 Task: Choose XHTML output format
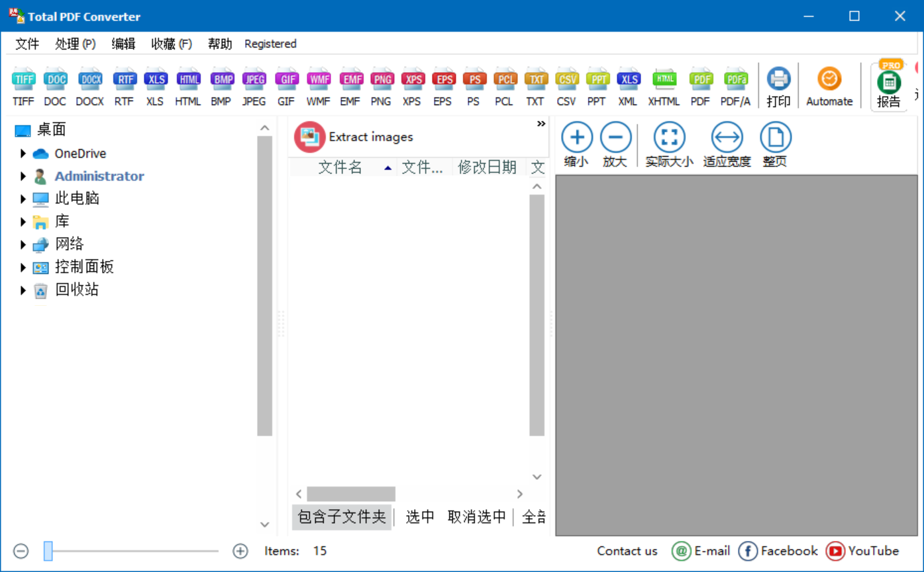664,86
